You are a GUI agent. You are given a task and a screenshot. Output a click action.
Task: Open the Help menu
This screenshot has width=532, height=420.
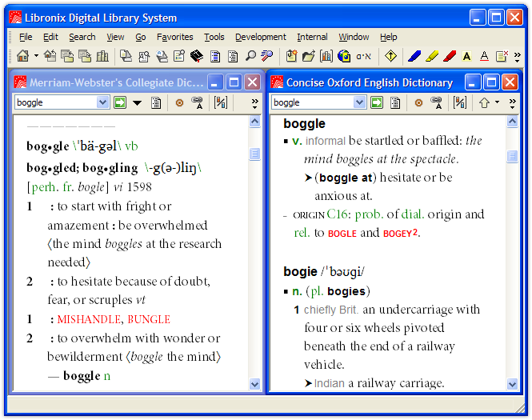point(389,37)
